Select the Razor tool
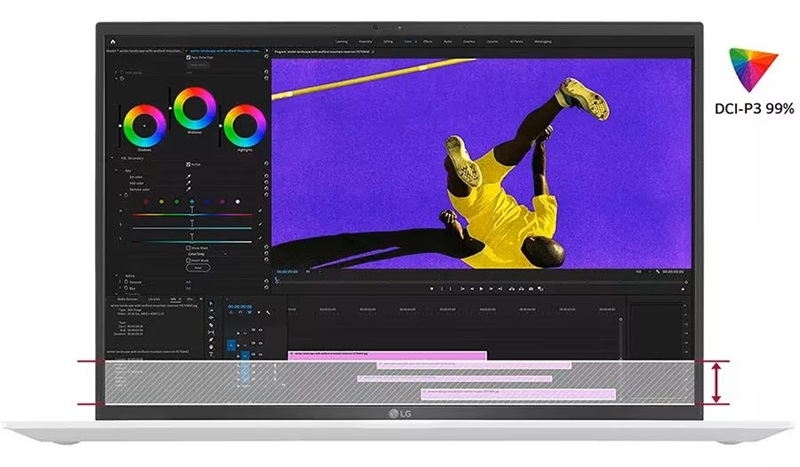The height and width of the screenshot is (467, 800). point(211,325)
